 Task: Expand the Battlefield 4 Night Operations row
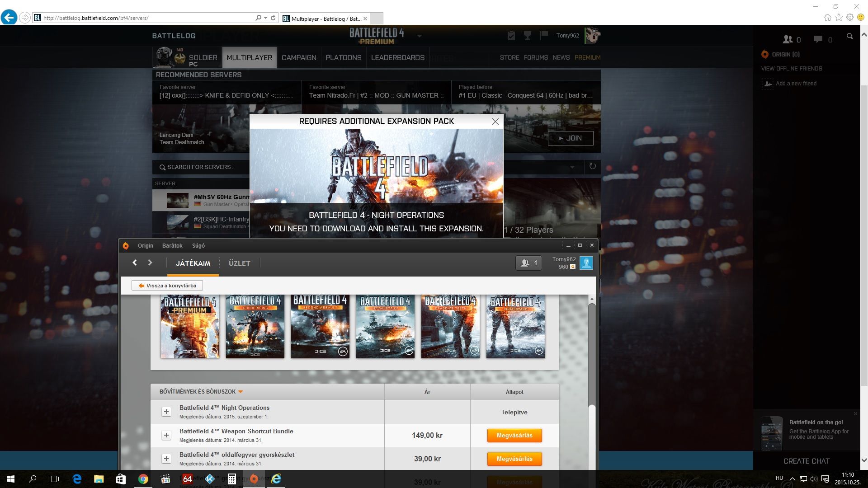pyautogui.click(x=166, y=412)
